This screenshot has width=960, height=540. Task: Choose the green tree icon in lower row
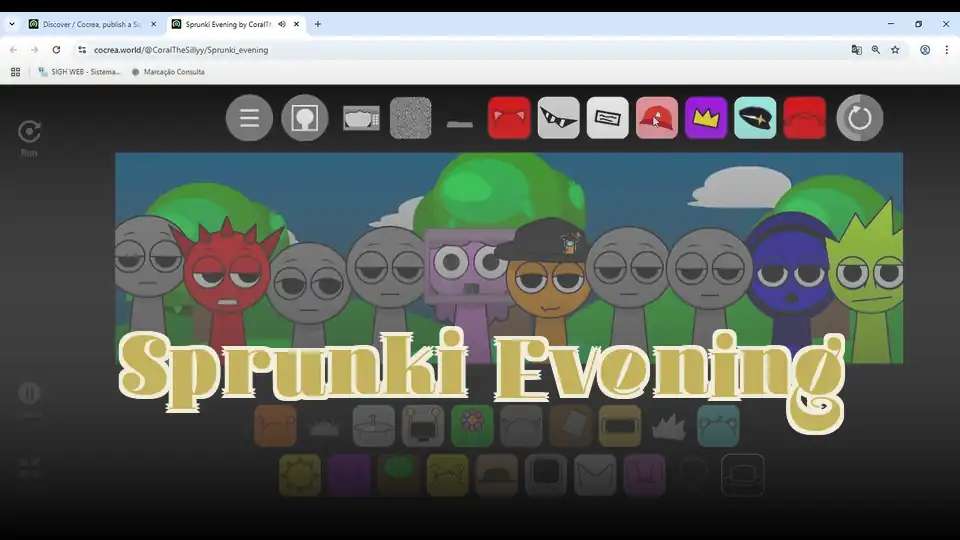point(399,474)
